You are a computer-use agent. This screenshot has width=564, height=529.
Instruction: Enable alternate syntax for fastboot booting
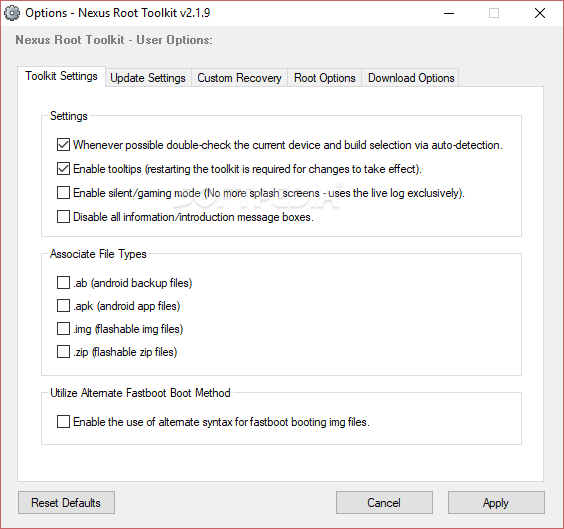click(x=63, y=421)
